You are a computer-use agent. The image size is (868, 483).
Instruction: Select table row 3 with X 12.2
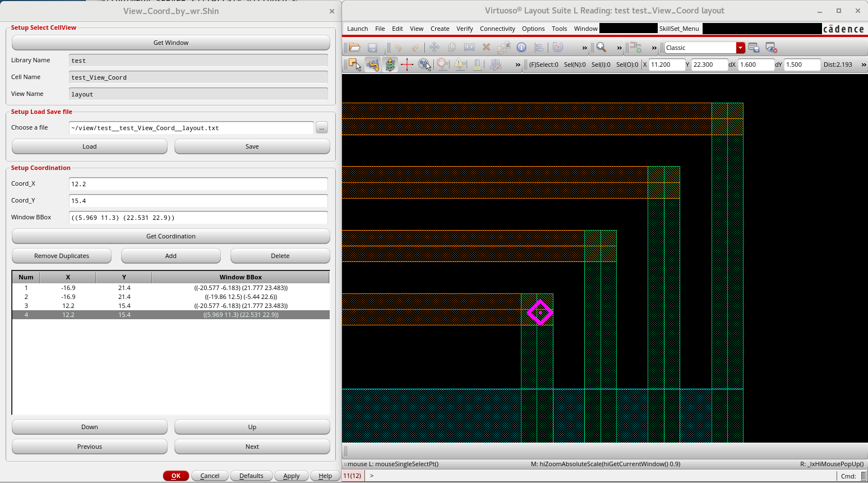tap(171, 306)
